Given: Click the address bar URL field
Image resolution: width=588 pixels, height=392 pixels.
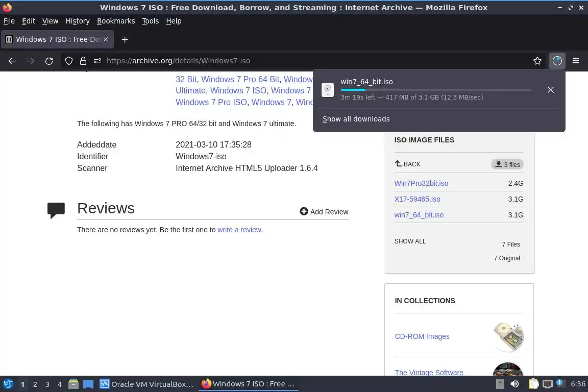Looking at the screenshot, I should 315,61.
